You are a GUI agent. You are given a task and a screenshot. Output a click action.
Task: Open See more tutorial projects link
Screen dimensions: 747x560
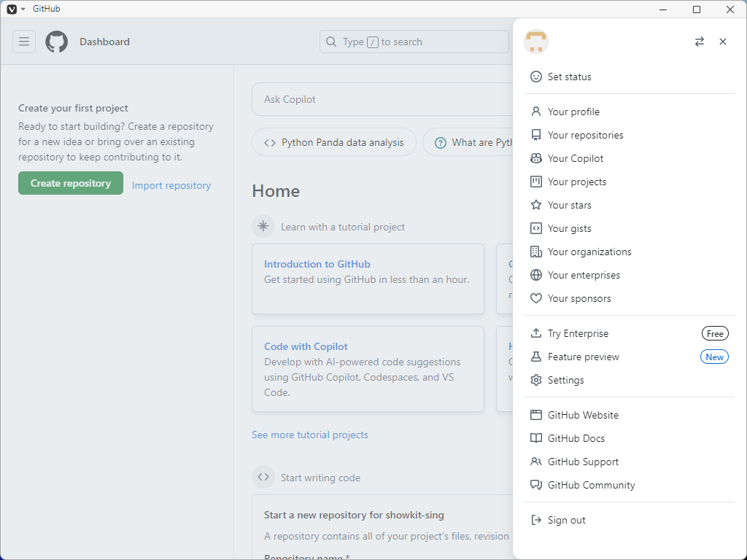[x=310, y=435]
